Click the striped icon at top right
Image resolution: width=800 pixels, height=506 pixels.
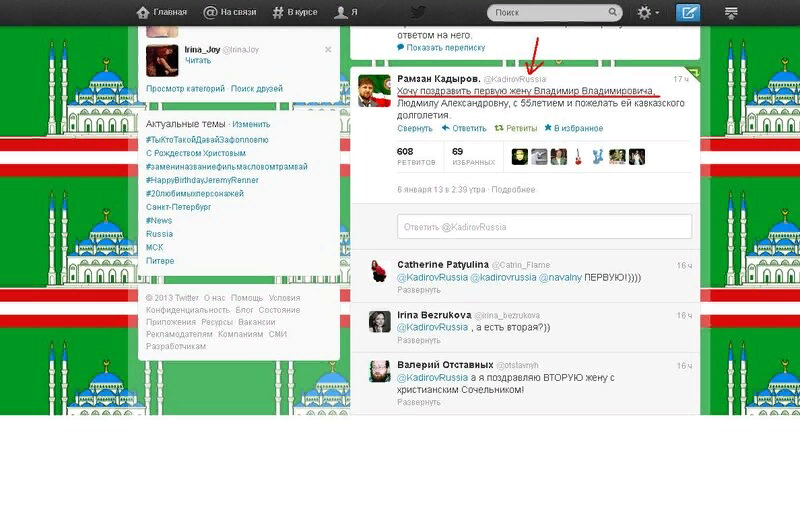pyautogui.click(x=731, y=13)
